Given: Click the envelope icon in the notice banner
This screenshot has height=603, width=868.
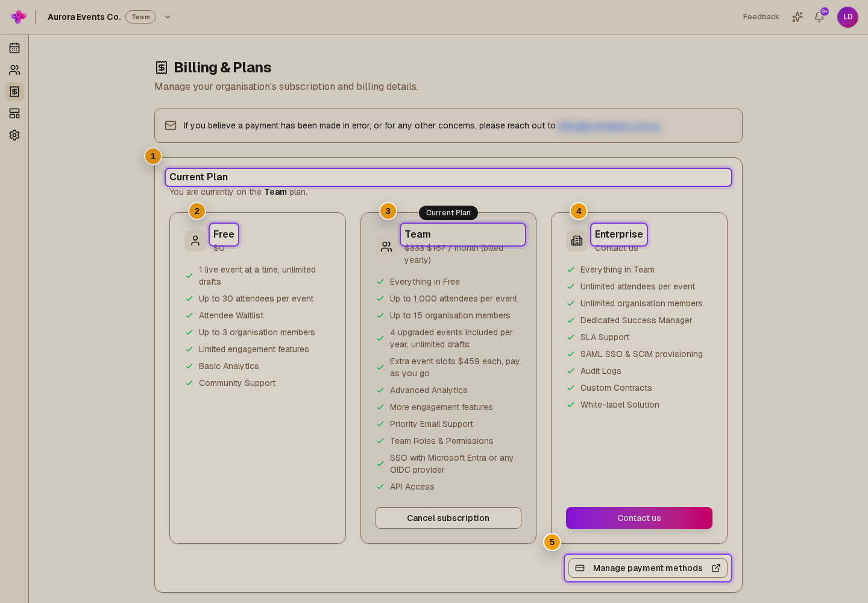Looking at the screenshot, I should (171, 125).
